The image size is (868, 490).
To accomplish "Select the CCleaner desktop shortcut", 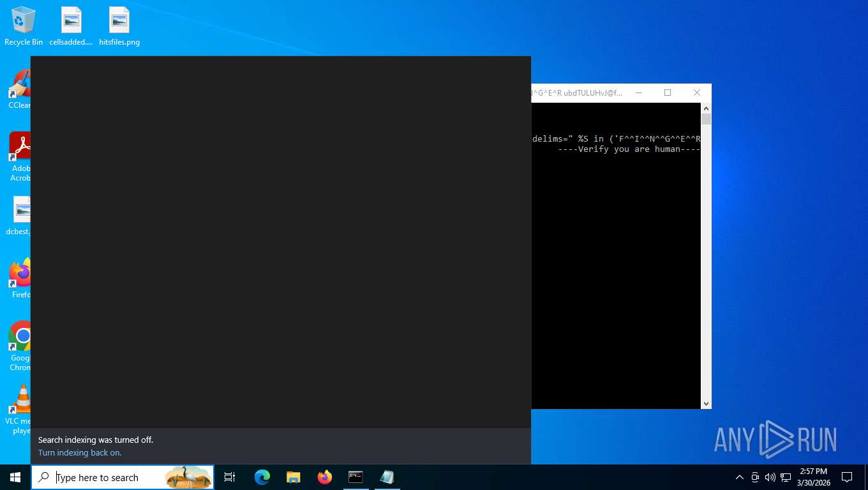I will point(20,89).
